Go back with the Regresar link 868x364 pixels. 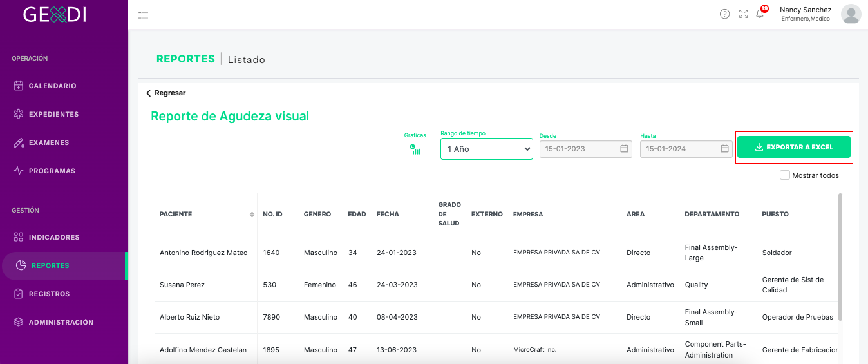click(x=165, y=93)
